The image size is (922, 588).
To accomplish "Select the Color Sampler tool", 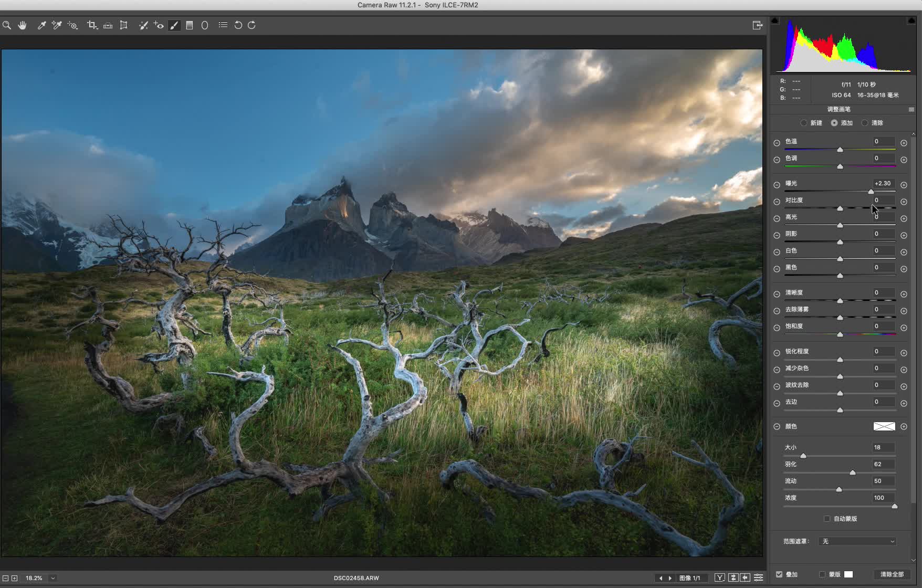I will tap(57, 25).
